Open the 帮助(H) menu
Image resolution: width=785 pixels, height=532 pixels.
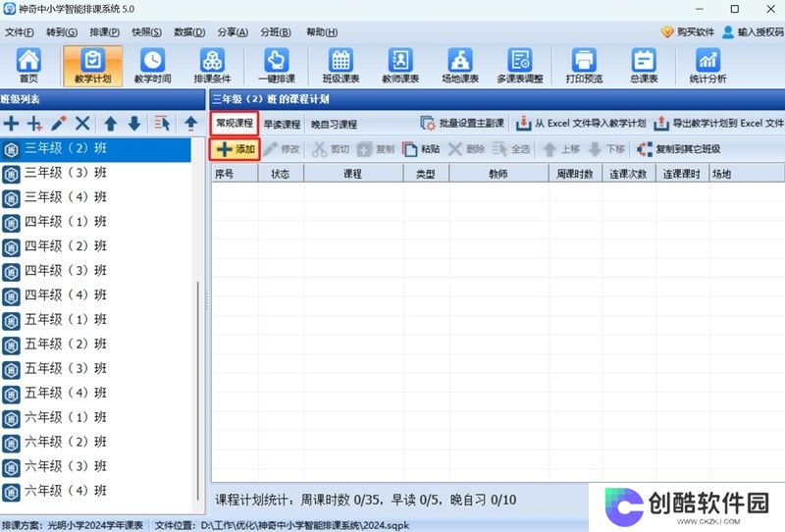pos(322,32)
